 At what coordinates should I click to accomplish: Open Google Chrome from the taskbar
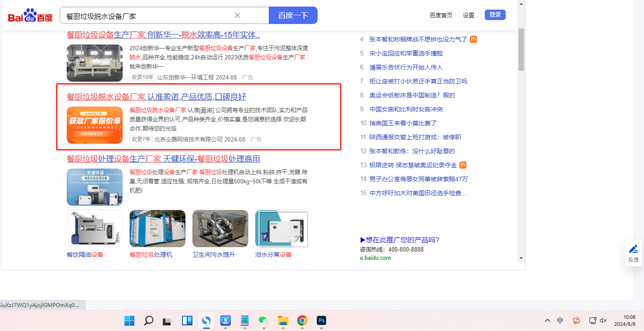coord(302,321)
